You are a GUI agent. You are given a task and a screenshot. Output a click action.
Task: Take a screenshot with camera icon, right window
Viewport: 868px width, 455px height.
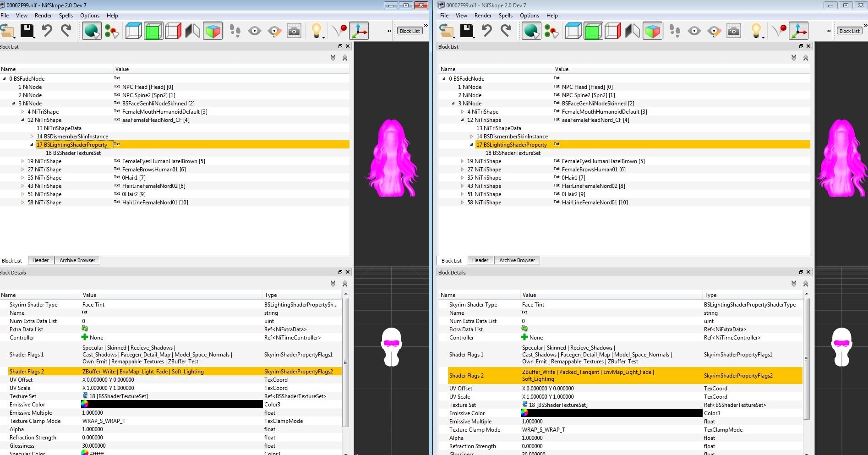tap(734, 31)
